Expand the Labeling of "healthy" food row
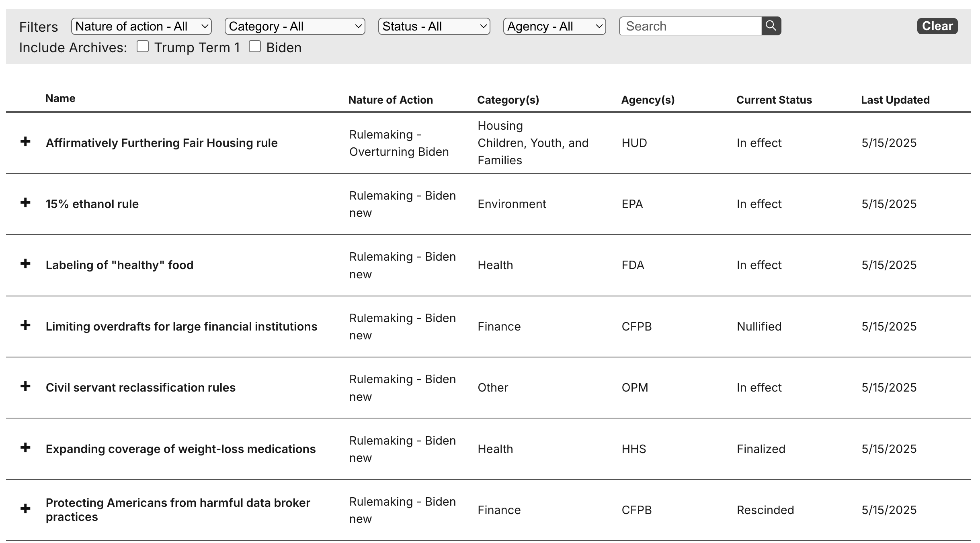The image size is (980, 543). 25,264
